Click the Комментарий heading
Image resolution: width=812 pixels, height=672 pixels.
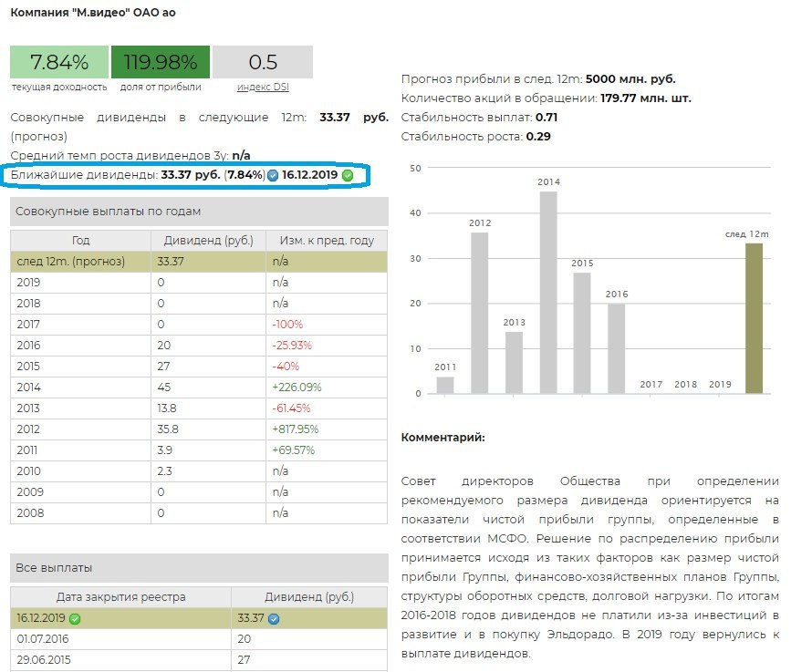click(x=442, y=438)
